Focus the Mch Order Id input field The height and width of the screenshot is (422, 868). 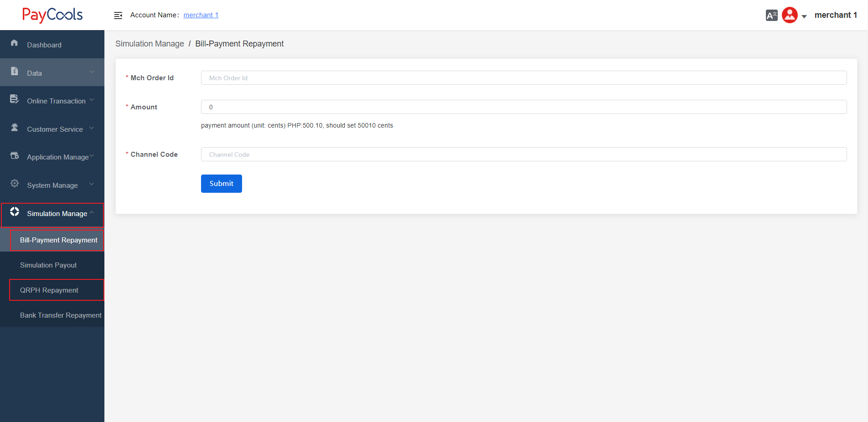click(x=523, y=78)
